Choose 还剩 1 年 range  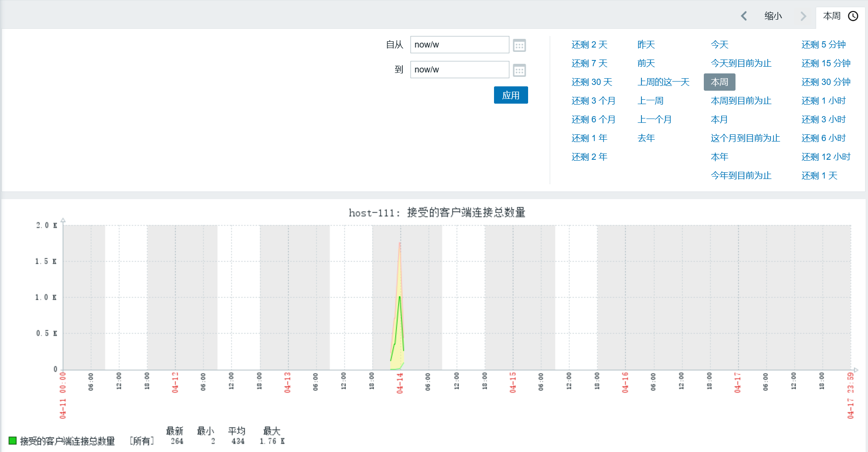590,138
